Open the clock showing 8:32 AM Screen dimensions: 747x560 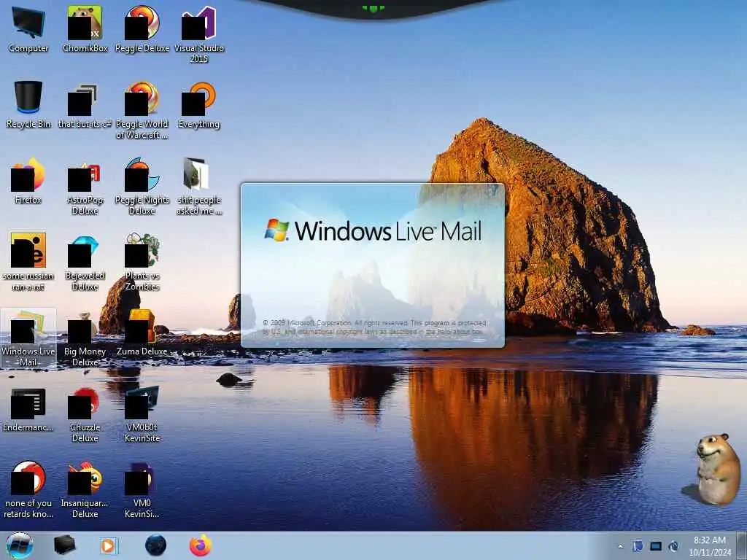(x=710, y=546)
